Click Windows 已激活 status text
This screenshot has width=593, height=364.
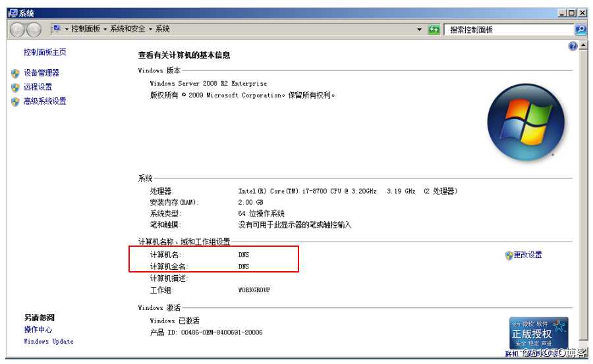pyautogui.click(x=175, y=321)
